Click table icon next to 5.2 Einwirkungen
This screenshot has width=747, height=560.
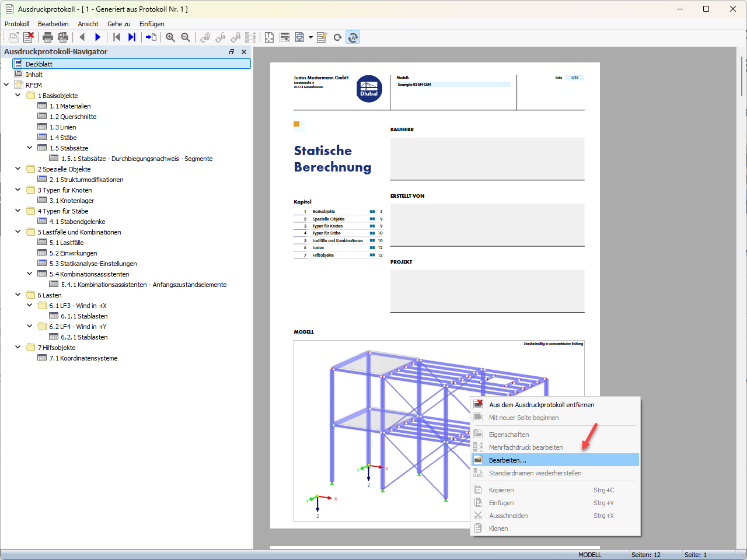(42, 253)
